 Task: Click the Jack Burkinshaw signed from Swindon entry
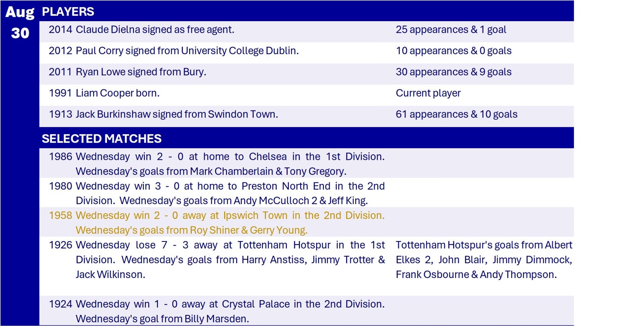[x=163, y=114]
